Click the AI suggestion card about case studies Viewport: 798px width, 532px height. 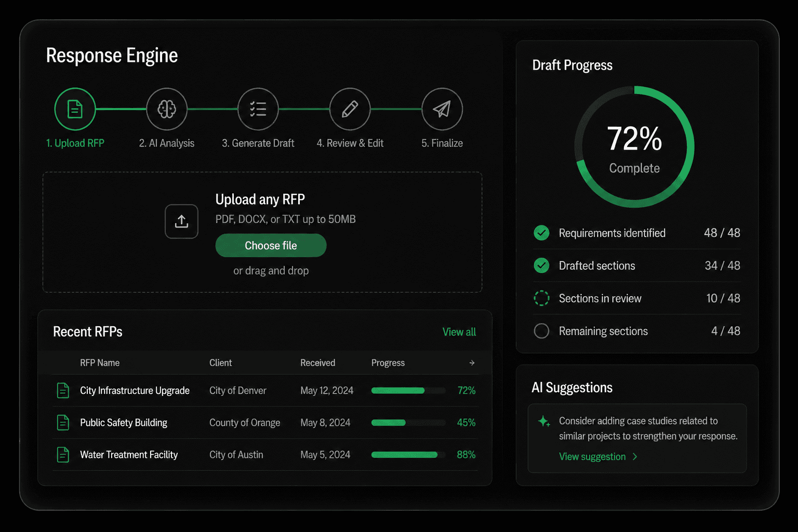637,438
